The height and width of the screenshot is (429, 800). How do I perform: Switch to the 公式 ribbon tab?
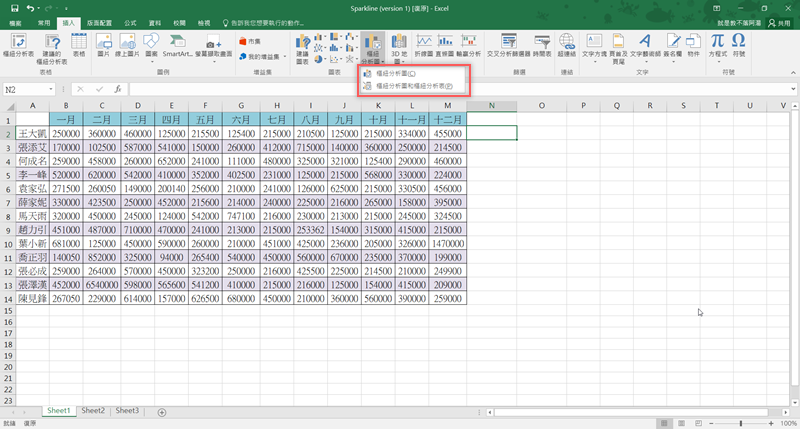pyautogui.click(x=130, y=21)
